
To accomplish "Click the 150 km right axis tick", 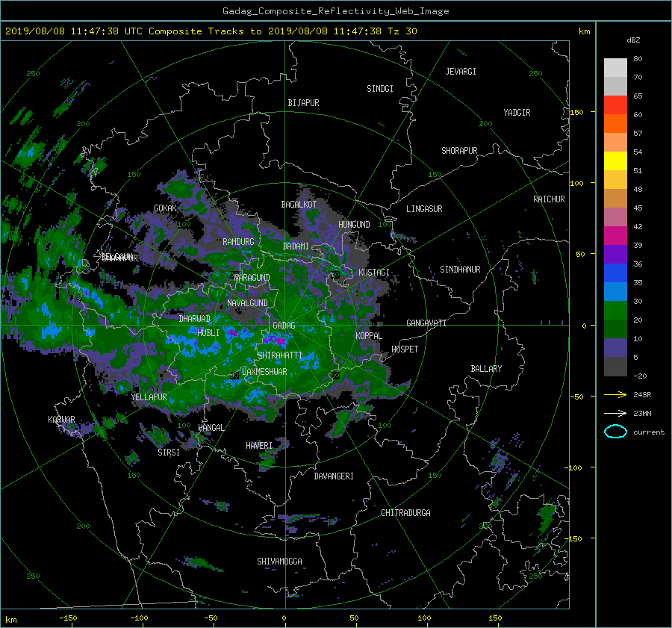I will 576,112.
